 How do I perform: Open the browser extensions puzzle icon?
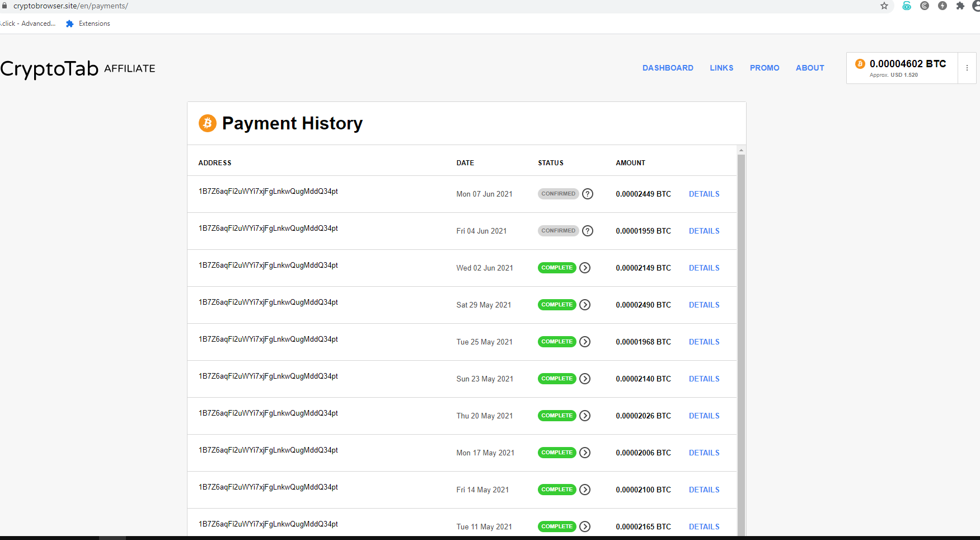[x=960, y=6]
